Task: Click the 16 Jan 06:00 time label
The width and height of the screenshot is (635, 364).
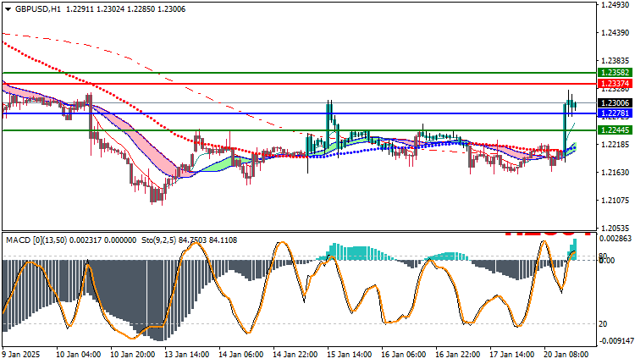Action: tap(404, 355)
